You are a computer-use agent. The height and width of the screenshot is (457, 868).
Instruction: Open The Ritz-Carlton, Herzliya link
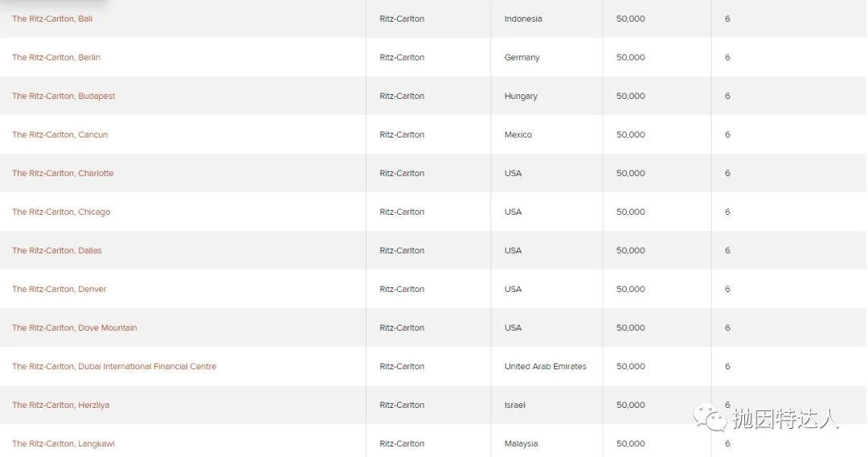point(61,406)
